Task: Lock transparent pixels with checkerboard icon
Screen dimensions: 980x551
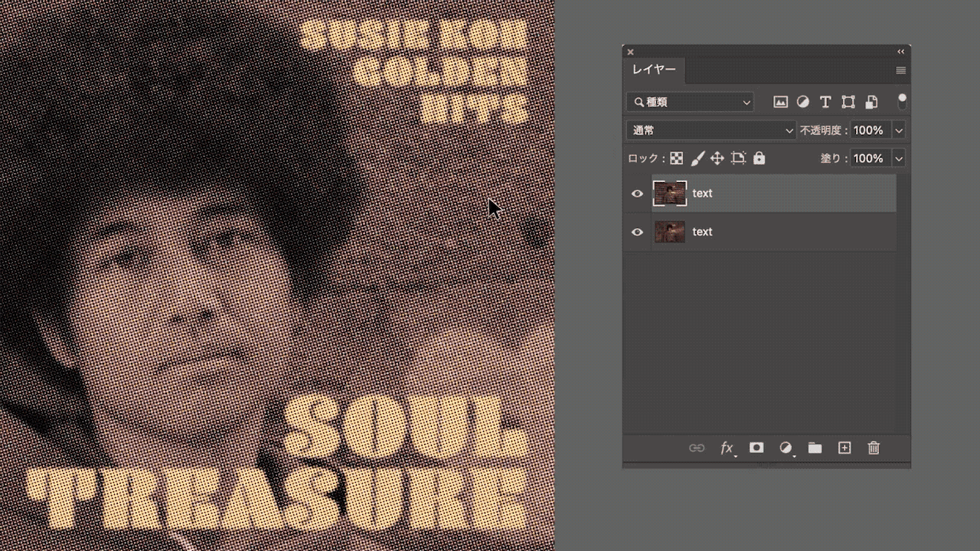Action: click(x=676, y=158)
